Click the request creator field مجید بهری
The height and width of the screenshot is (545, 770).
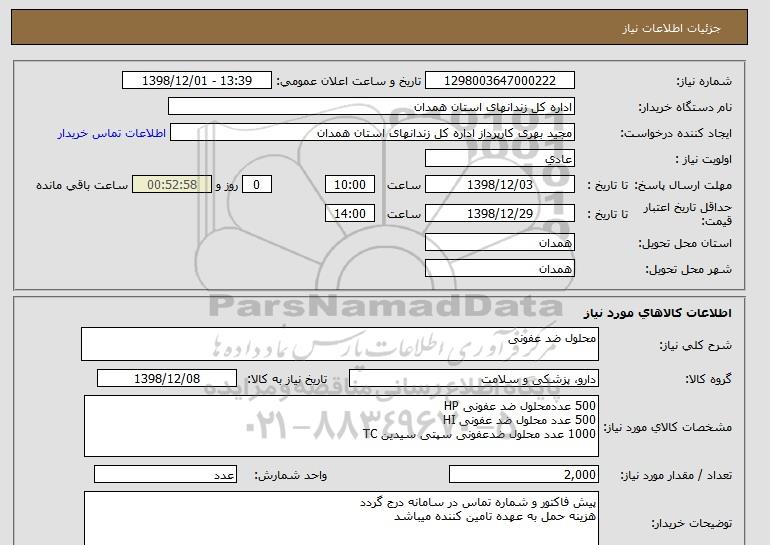[x=372, y=133]
